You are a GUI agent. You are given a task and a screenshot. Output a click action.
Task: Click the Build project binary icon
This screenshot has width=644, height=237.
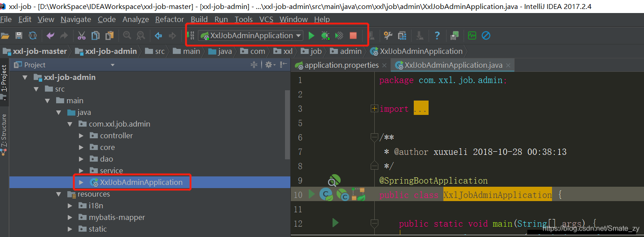click(190, 35)
